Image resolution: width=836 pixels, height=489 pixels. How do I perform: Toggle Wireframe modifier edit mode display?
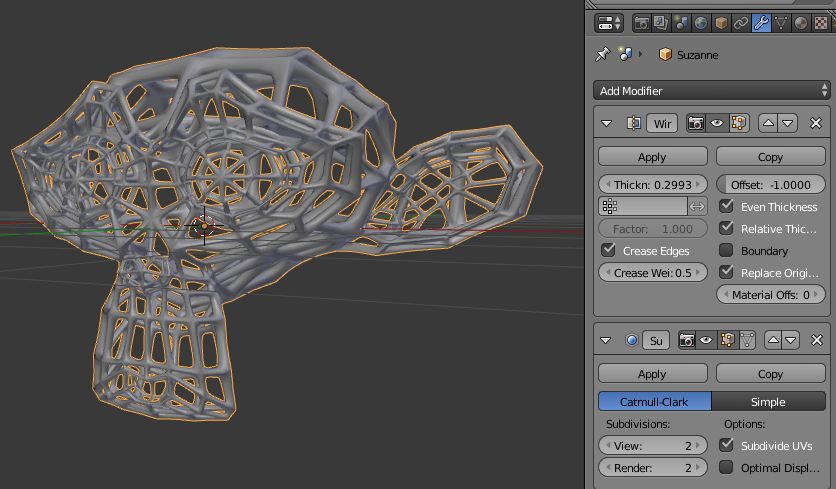tap(738, 124)
